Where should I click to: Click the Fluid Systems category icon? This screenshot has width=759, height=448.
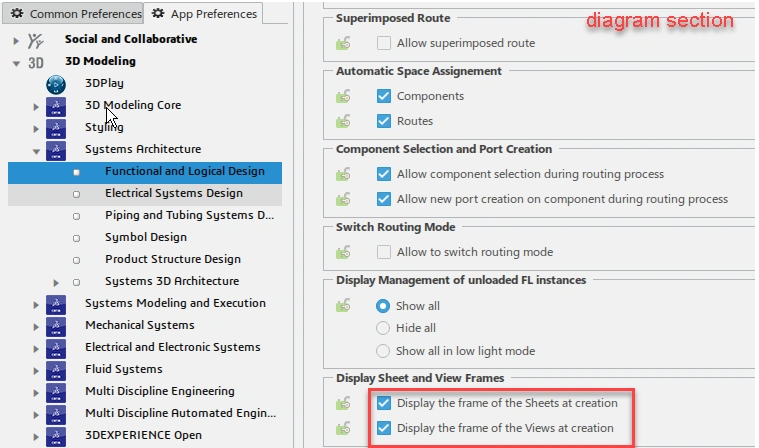[x=57, y=370]
